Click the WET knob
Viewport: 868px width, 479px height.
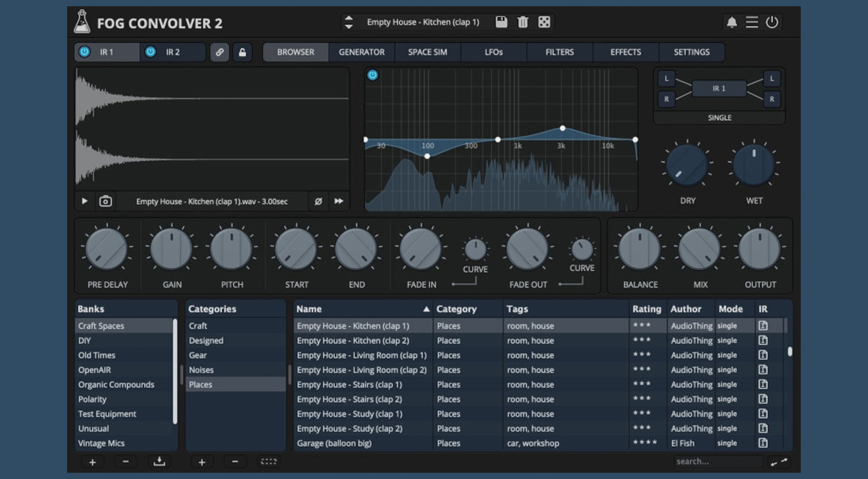754,165
